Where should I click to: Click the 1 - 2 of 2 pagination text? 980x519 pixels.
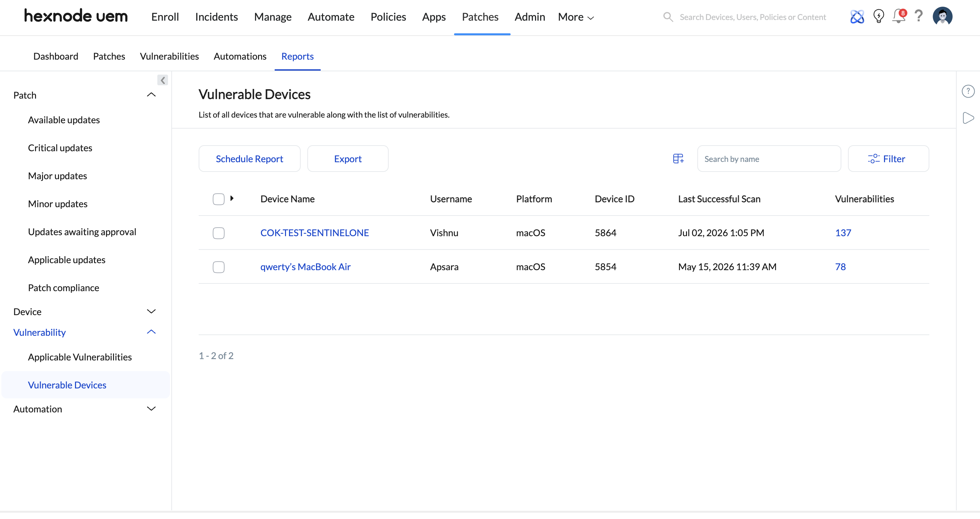coord(216,355)
